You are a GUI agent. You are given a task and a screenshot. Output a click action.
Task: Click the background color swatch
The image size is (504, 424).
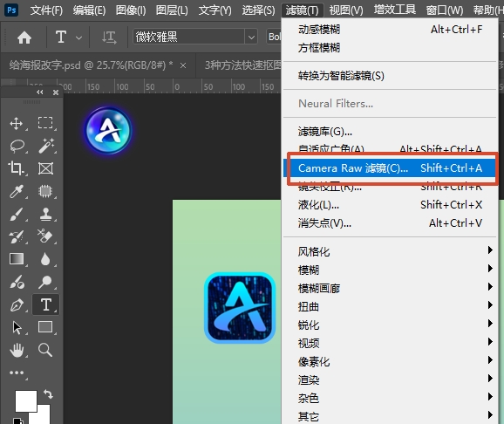pyautogui.click(x=43, y=417)
